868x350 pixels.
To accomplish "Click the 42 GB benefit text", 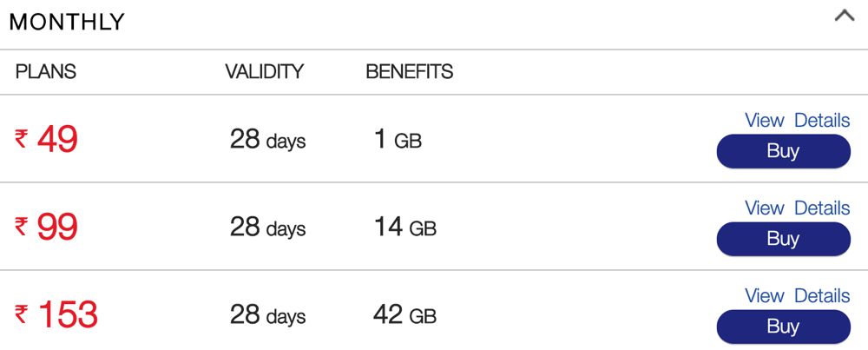I will coord(404,315).
